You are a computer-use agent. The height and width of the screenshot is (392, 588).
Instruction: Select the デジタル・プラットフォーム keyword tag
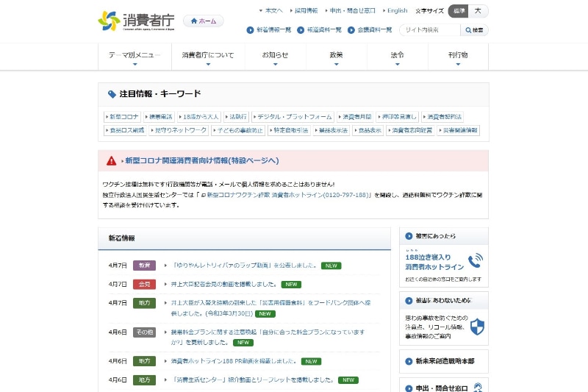293,117
